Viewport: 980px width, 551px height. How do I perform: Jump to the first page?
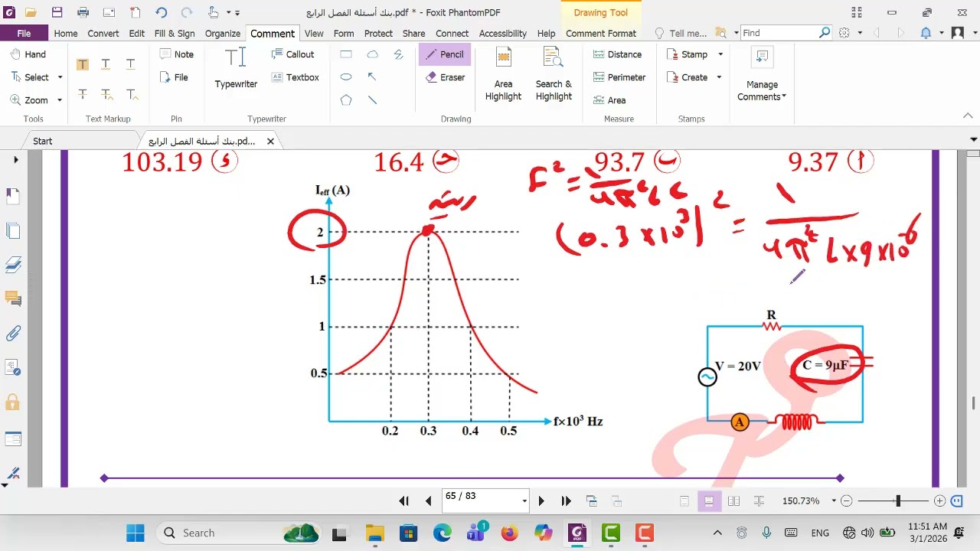(403, 501)
